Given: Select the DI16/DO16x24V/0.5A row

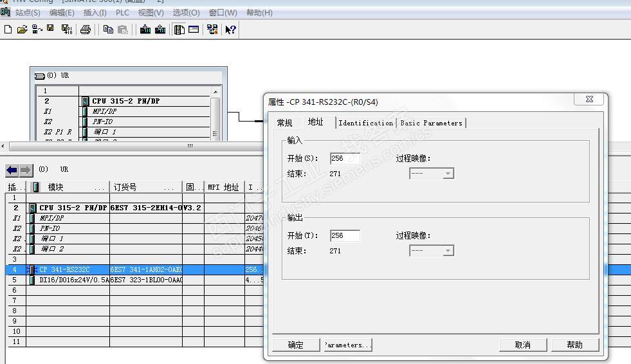Looking at the screenshot, I should (x=136, y=280).
